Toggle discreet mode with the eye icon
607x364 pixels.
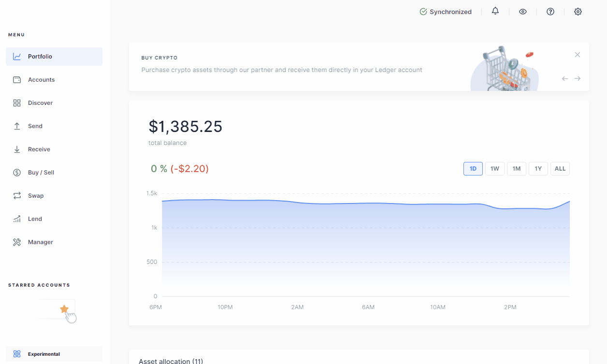point(522,11)
